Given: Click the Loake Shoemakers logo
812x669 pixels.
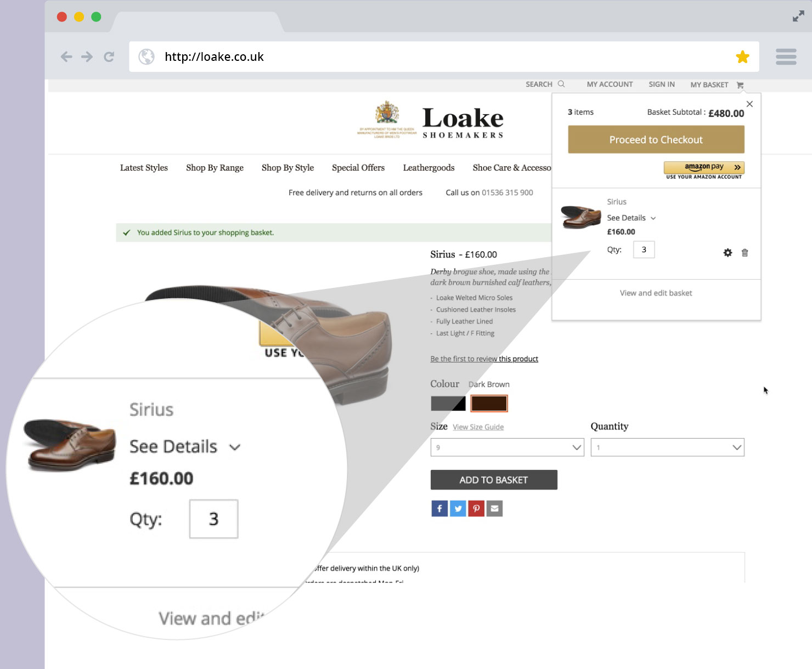Looking at the screenshot, I should pyautogui.click(x=463, y=122).
